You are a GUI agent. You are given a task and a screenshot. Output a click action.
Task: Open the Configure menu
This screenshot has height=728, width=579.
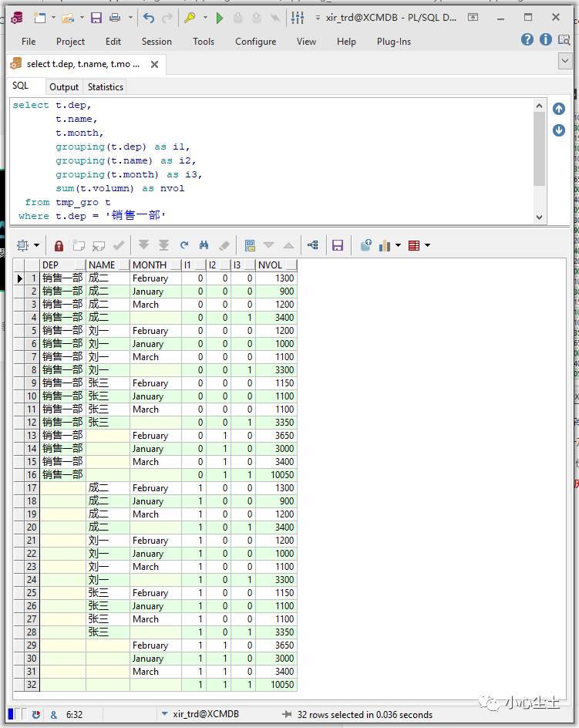point(255,42)
